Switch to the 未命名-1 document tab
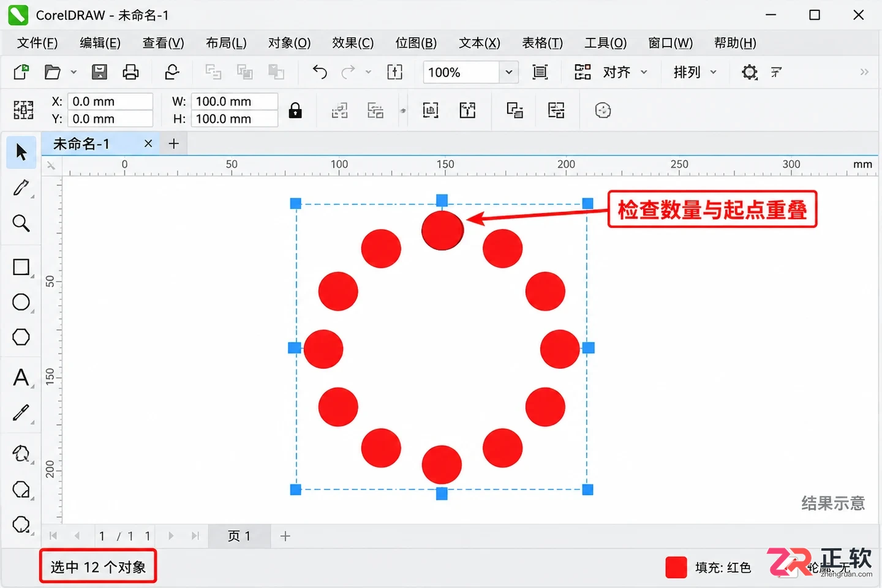This screenshot has height=588, width=882. click(81, 144)
